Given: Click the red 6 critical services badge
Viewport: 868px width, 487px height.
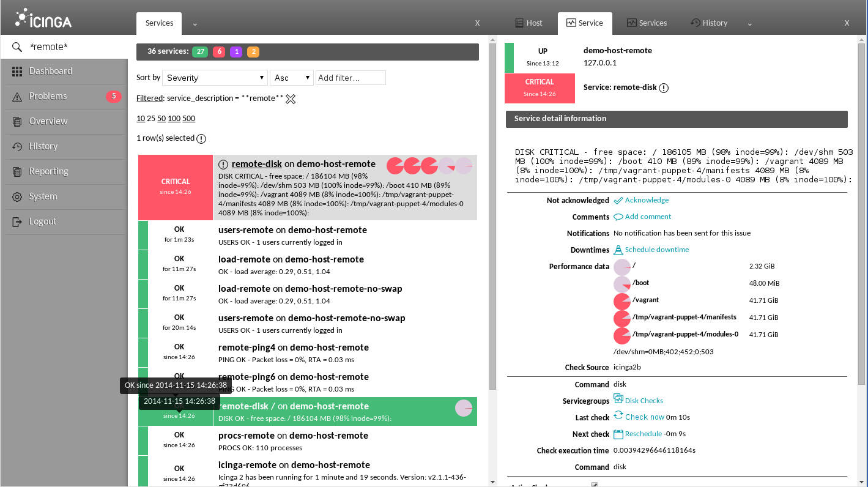Looking at the screenshot, I should click(218, 52).
